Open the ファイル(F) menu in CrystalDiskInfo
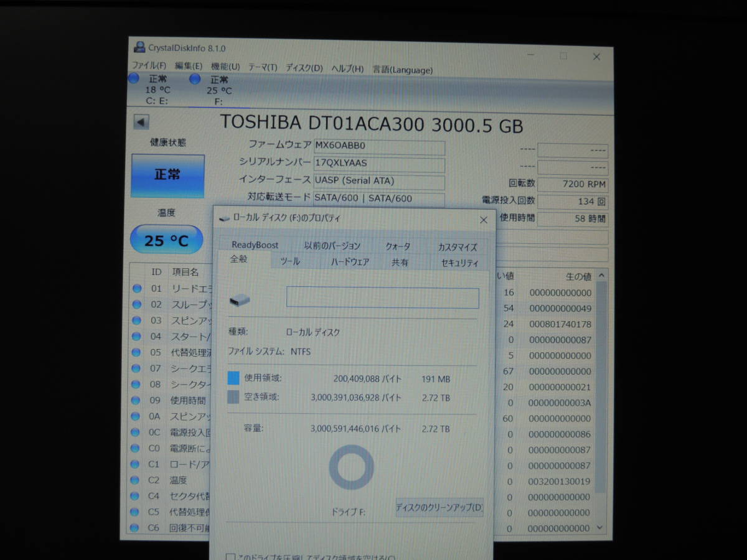This screenshot has width=747, height=560. pos(149,66)
